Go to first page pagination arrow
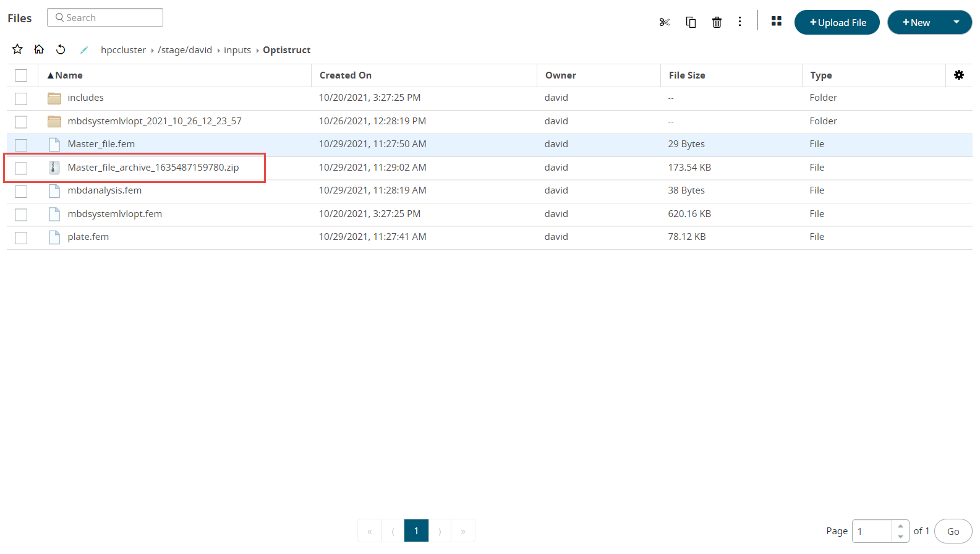980x554 pixels. point(370,531)
